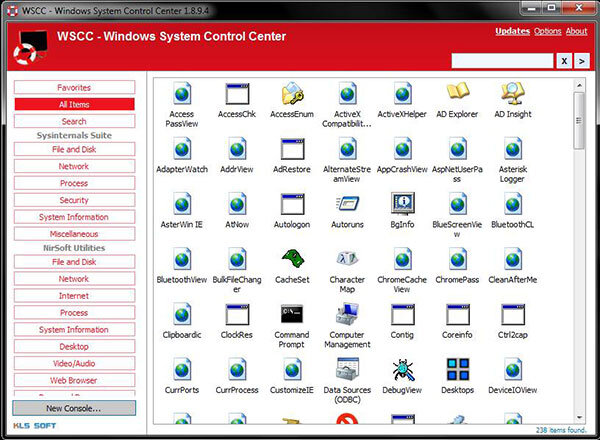Launch the CacheSet chip icon
The height and width of the screenshot is (440, 600).
(x=292, y=259)
